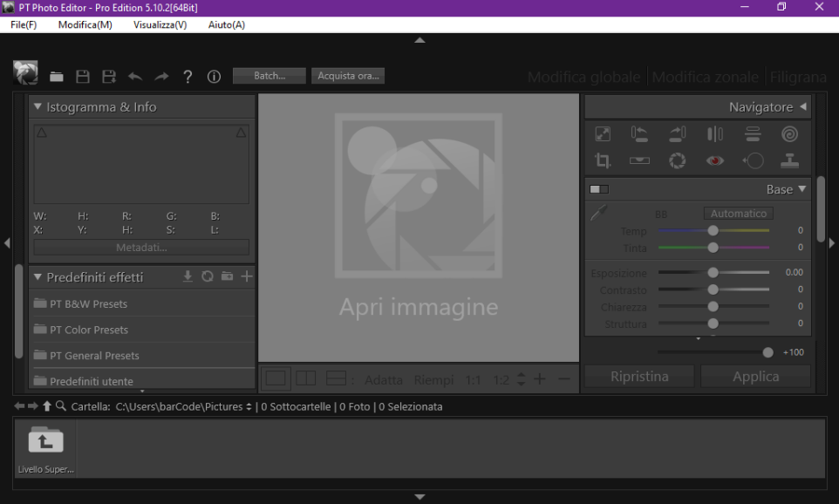Screen dimensions: 839x504
Task: Click the Save As floppy disk icon
Action: click(x=109, y=77)
